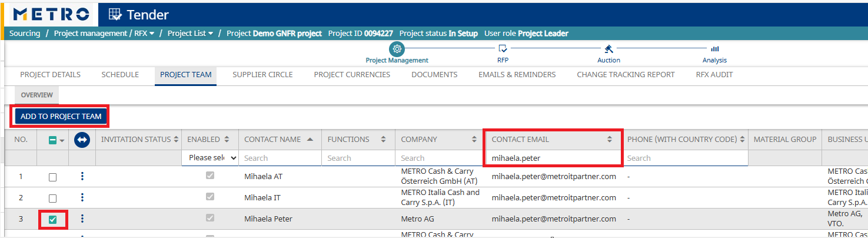Click email cell in Mihaela AT row
Screen dimensions: 868x238
point(554,176)
